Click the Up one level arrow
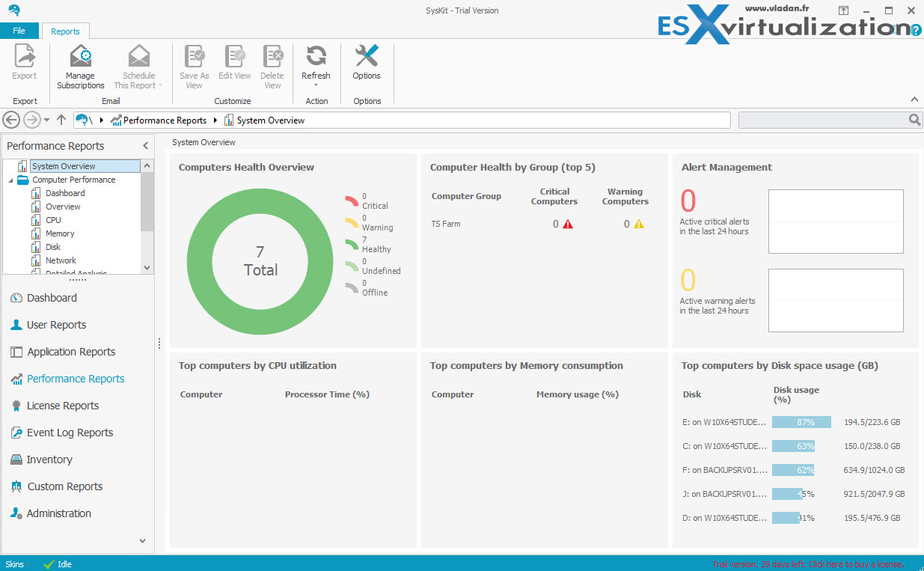Viewport: 924px width, 571px height. pos(61,120)
